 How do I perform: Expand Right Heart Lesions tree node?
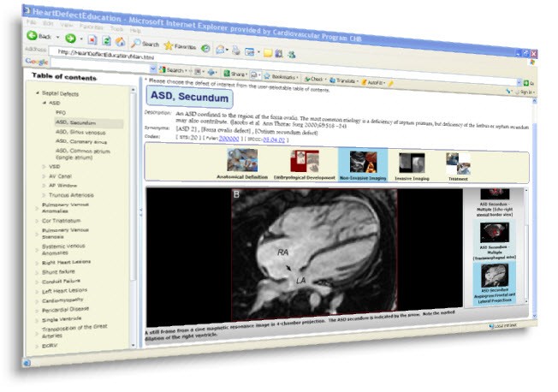[37, 263]
